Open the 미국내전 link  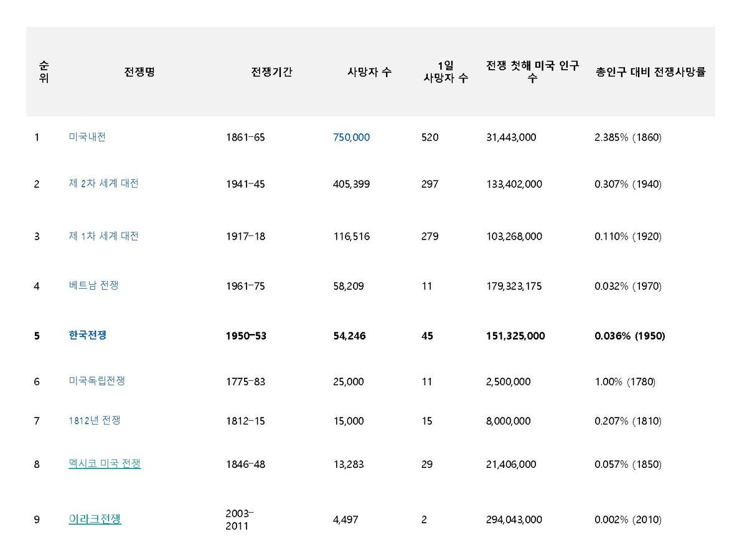point(87,137)
